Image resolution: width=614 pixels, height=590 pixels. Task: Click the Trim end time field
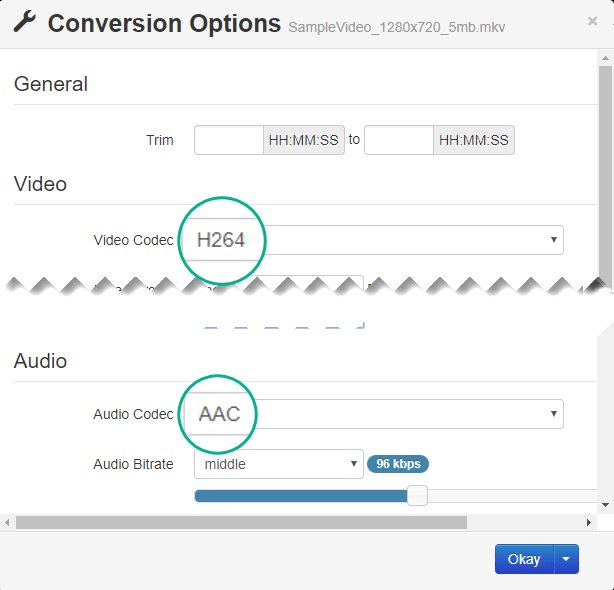point(398,140)
